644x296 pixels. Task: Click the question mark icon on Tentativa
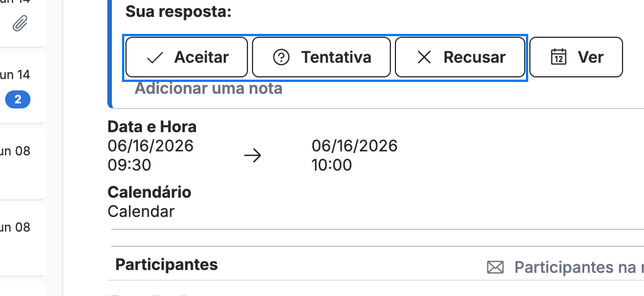(x=281, y=58)
